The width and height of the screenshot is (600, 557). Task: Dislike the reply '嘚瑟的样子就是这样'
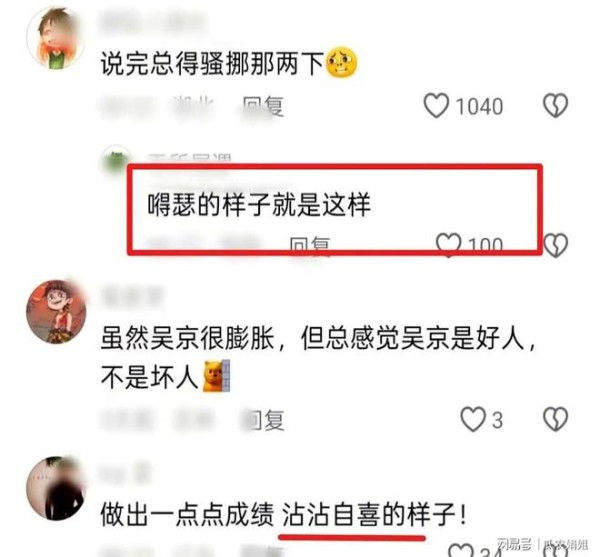coord(555,245)
